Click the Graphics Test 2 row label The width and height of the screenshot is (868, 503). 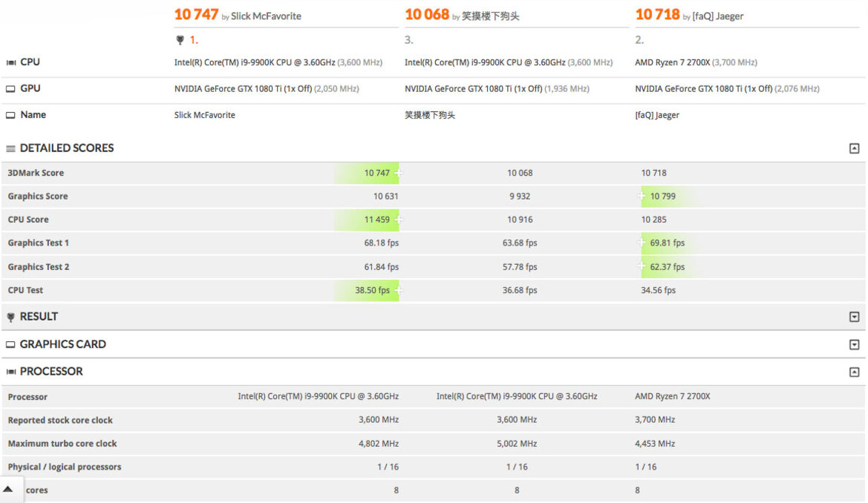39,267
